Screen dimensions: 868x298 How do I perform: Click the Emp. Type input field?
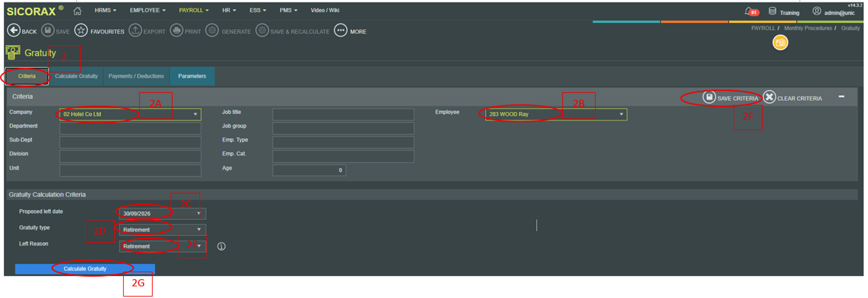(x=343, y=142)
